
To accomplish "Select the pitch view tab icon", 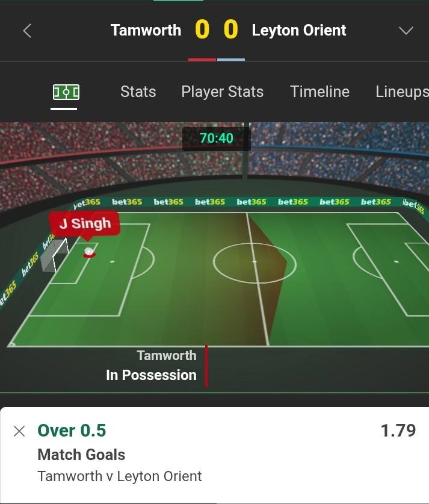I will (66, 92).
